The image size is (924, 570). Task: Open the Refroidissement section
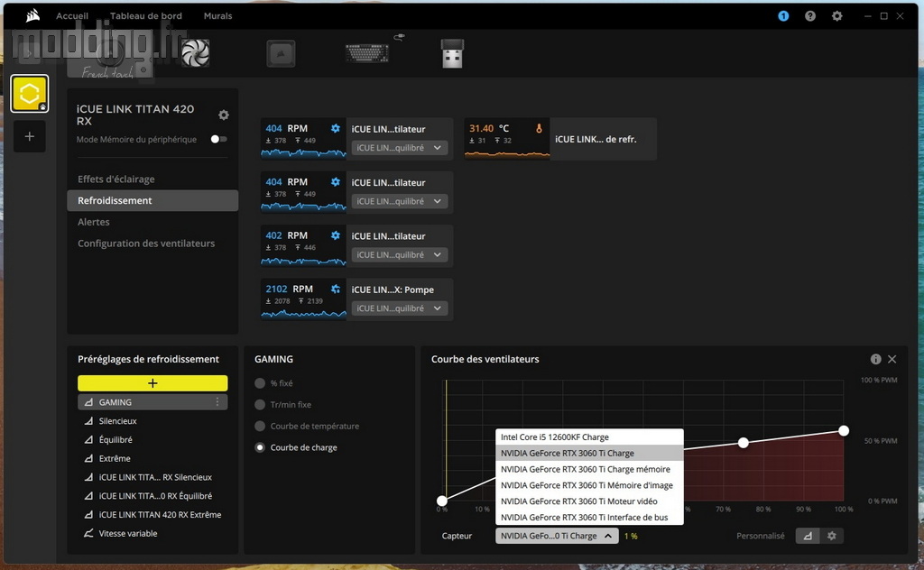[152, 200]
